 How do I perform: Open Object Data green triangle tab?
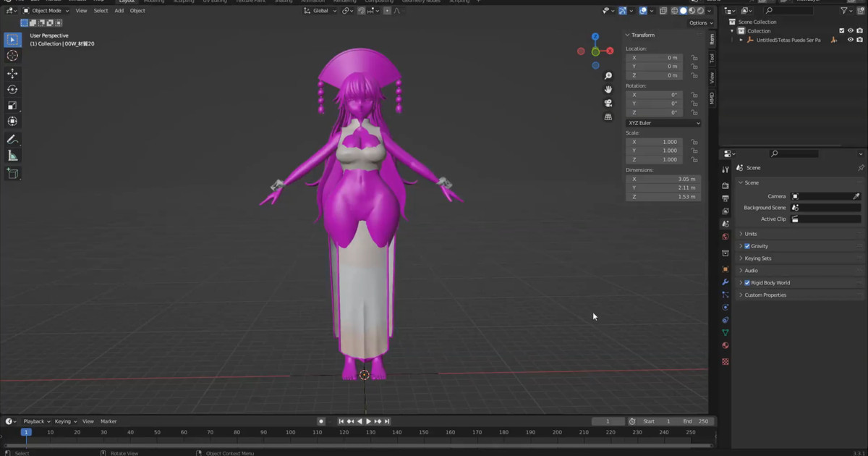726,333
